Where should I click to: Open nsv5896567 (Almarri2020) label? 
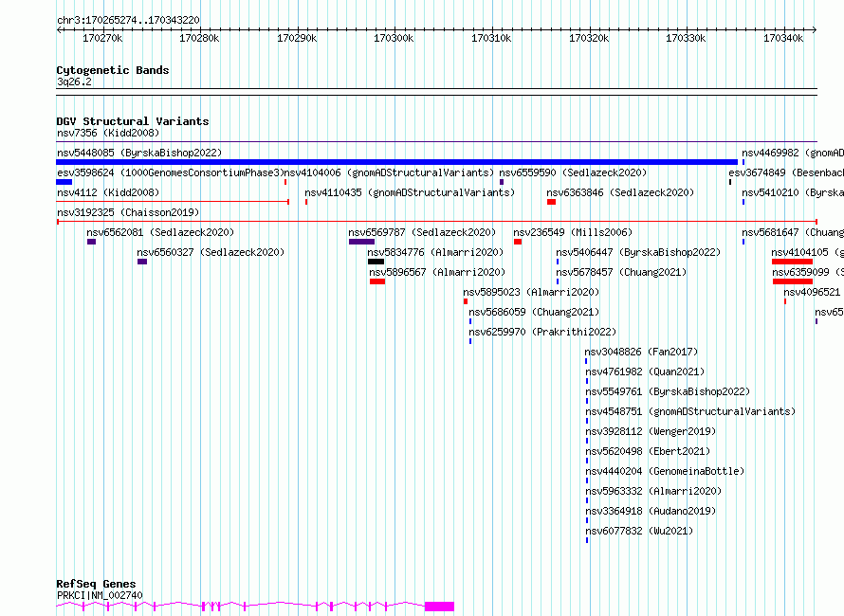pos(437,272)
